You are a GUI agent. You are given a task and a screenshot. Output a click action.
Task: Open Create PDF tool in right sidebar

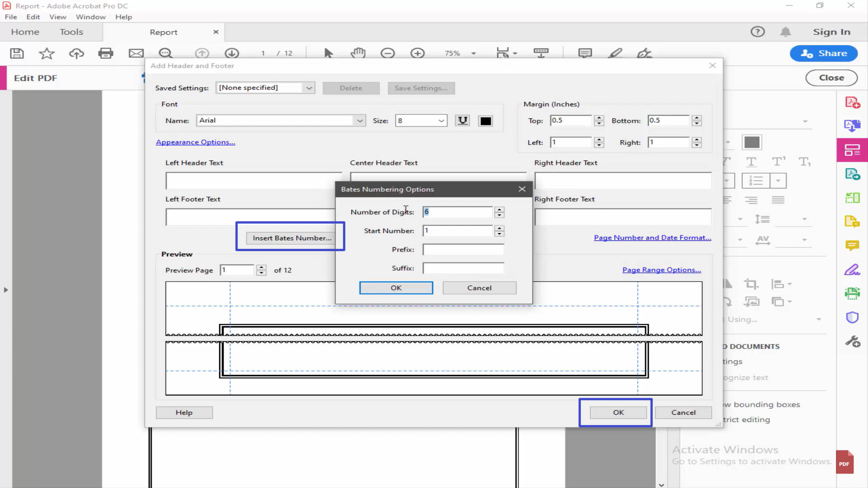(x=853, y=103)
